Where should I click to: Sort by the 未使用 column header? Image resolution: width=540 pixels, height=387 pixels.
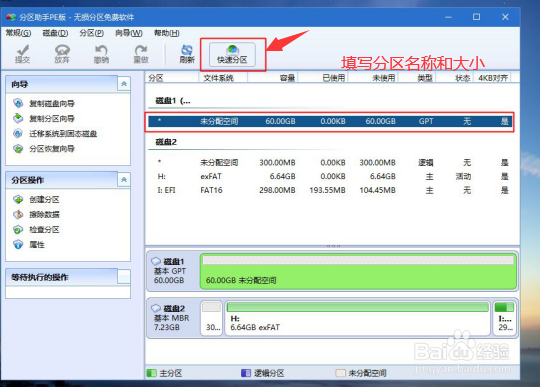pyautogui.click(x=373, y=78)
